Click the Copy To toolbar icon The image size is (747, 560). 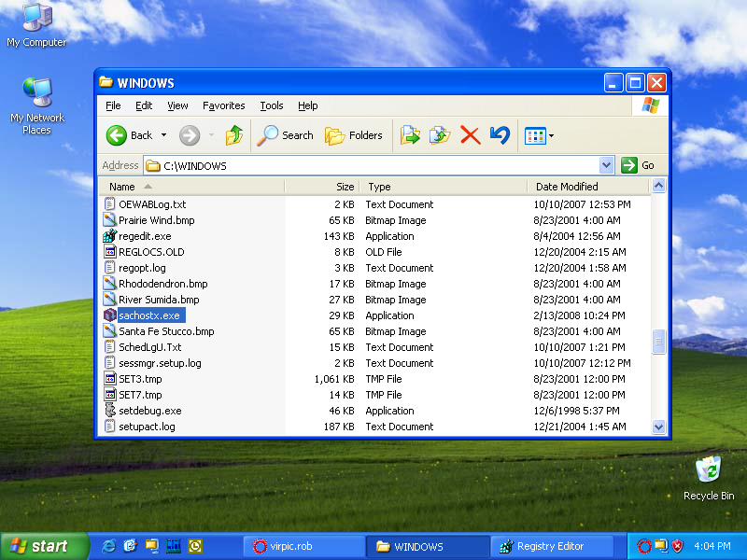(x=440, y=135)
